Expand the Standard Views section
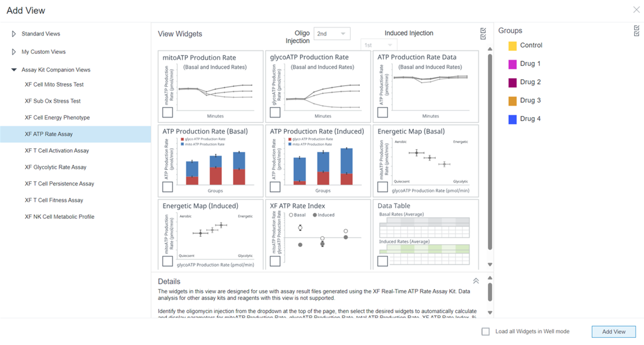 (x=13, y=33)
